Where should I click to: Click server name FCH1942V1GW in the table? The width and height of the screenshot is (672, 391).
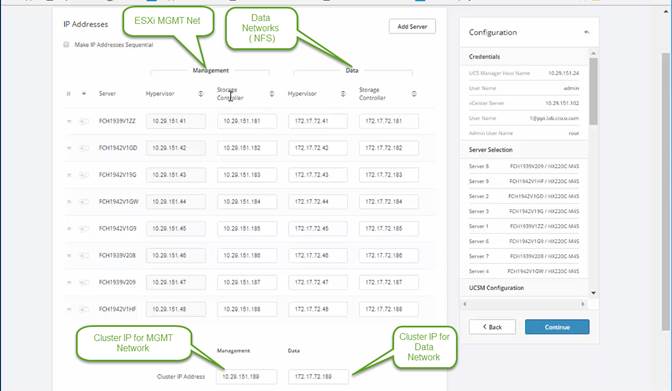[118, 202]
